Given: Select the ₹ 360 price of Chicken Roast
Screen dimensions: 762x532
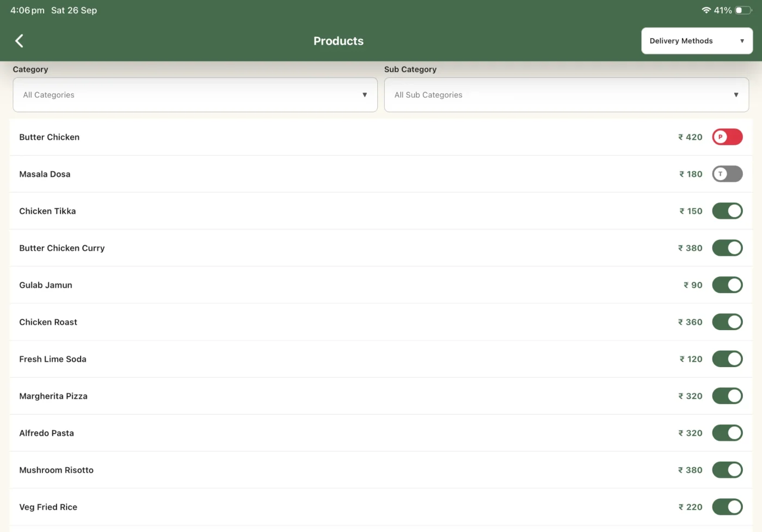Looking at the screenshot, I should [x=690, y=322].
